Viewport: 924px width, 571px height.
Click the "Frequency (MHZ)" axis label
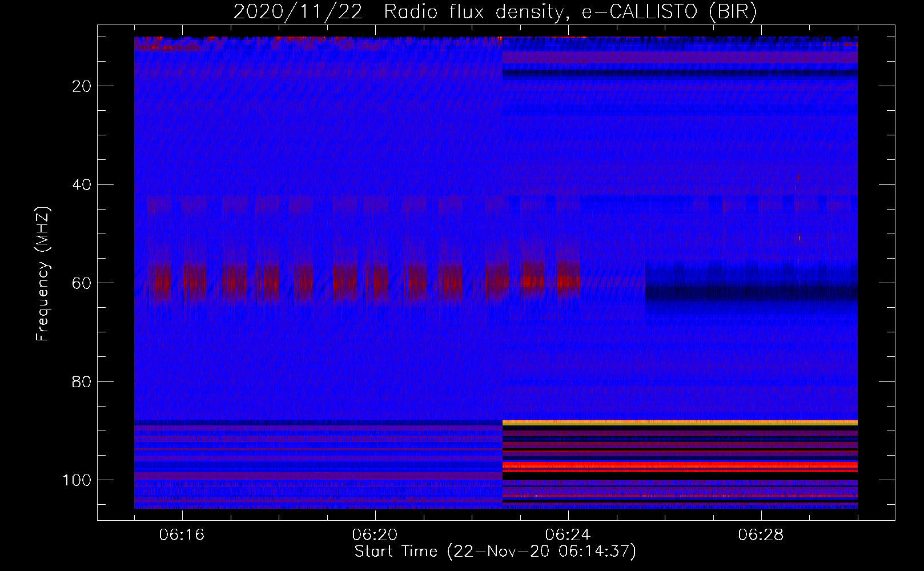[43, 274]
